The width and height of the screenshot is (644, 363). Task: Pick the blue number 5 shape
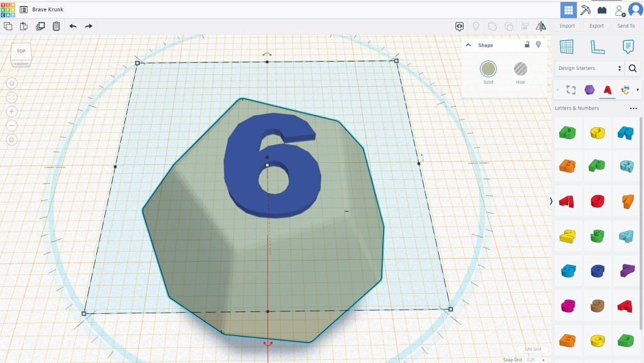click(568, 271)
